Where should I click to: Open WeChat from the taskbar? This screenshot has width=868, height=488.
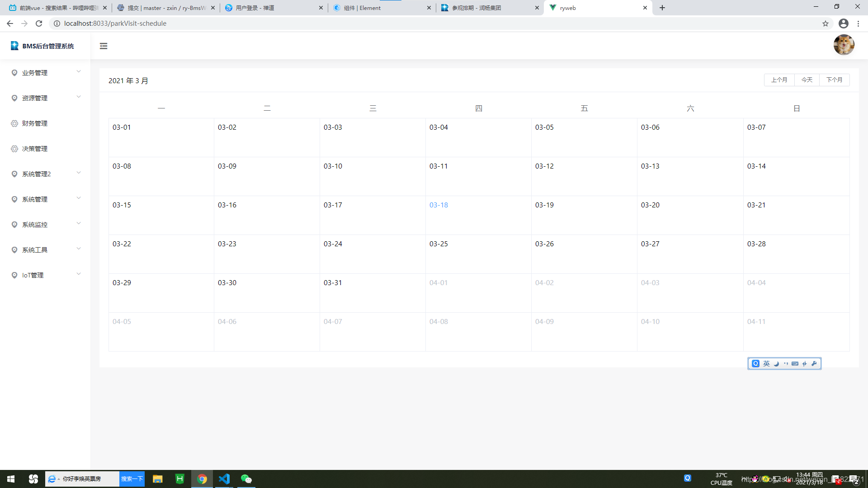point(246,479)
